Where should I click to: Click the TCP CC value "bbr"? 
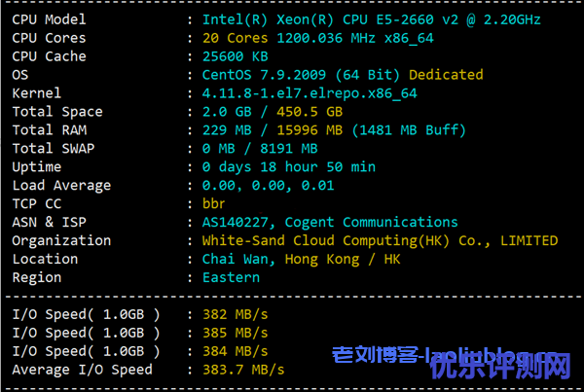215,204
